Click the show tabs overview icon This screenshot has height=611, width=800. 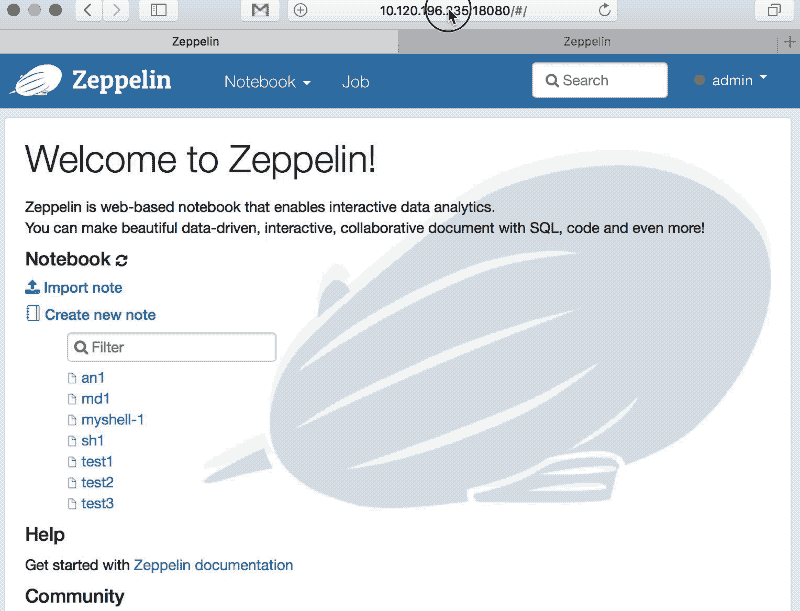(x=774, y=10)
